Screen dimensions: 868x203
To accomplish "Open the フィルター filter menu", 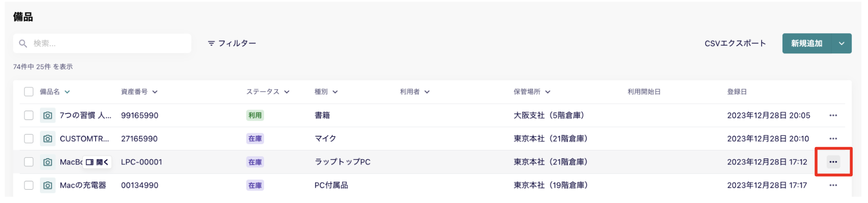I will tap(232, 43).
